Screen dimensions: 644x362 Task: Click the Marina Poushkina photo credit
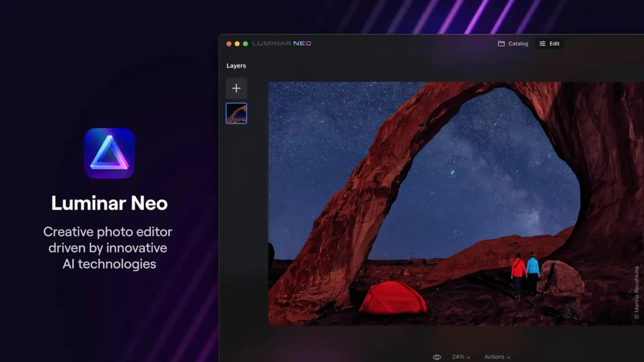[636, 292]
